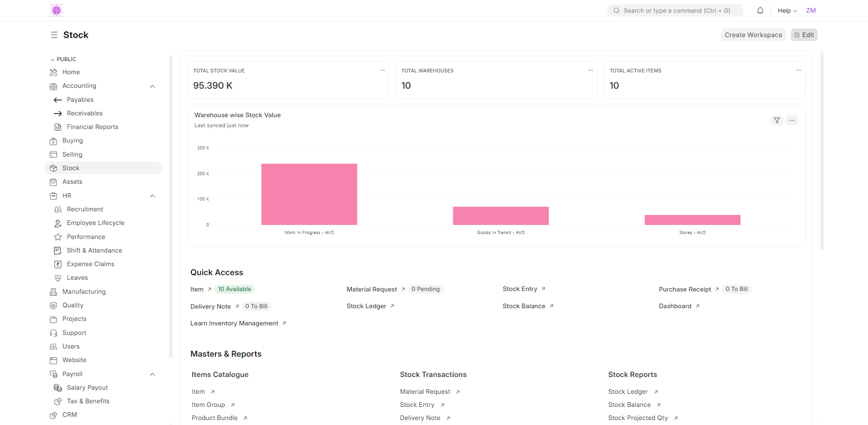Open Recruitment in sidebar
Viewport: 868px width, 425px height.
[85, 210]
